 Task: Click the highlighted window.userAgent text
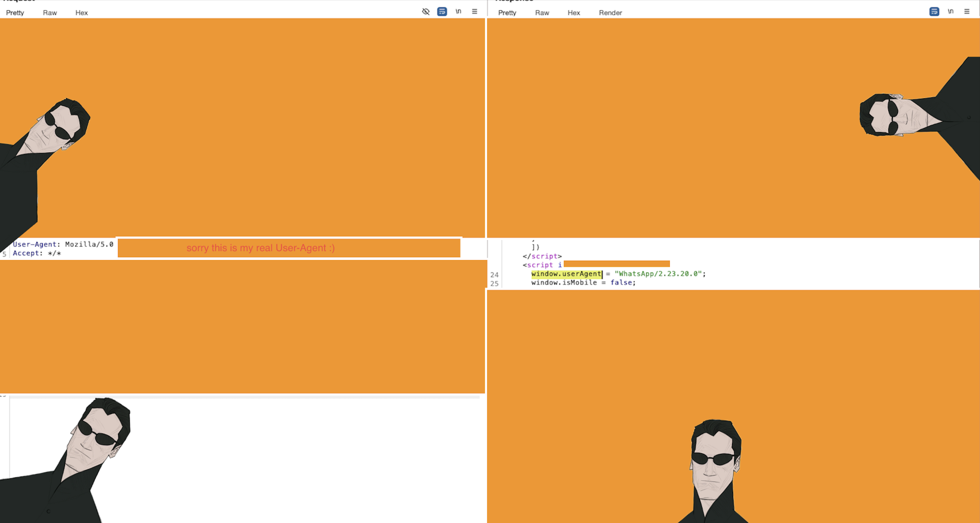(566, 274)
